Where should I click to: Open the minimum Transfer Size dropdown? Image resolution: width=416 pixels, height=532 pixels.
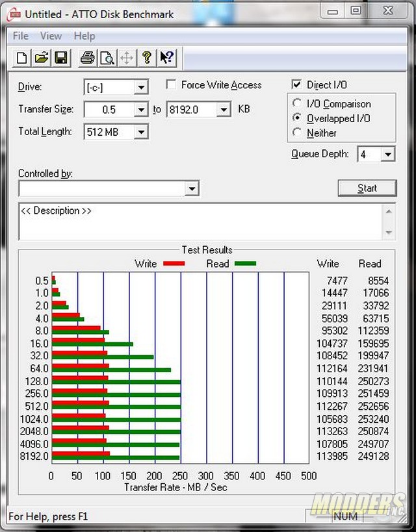[x=140, y=110]
